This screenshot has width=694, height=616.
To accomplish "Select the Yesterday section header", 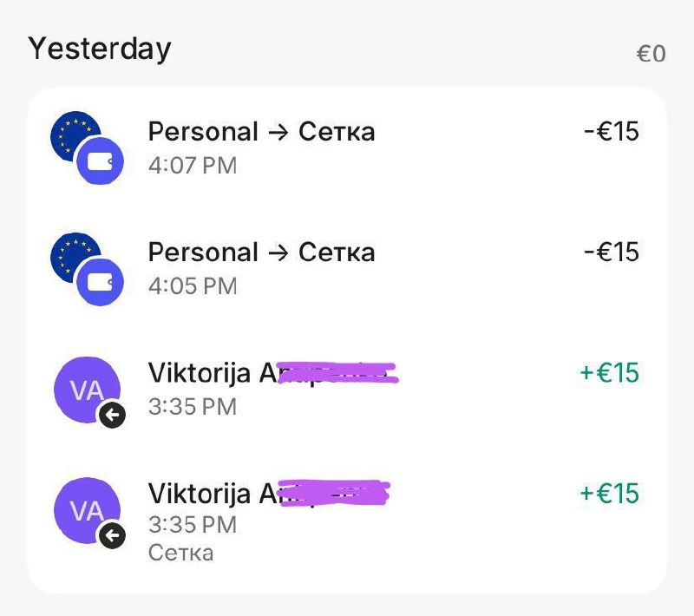I will [100, 49].
